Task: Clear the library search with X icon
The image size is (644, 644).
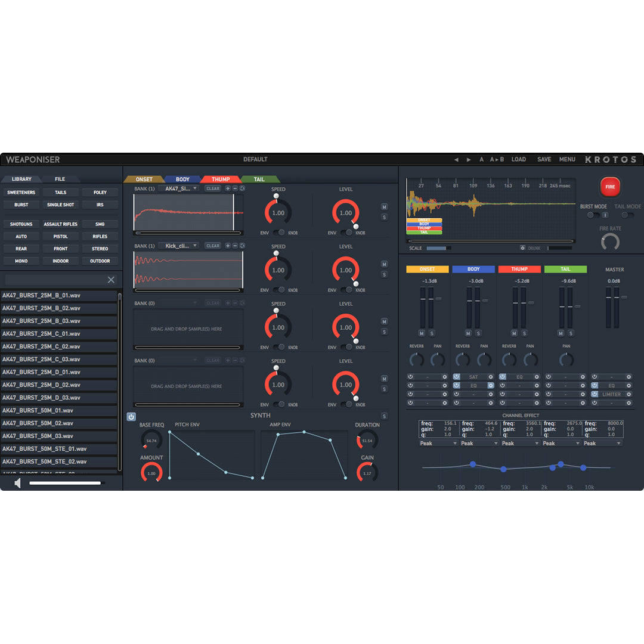Action: (x=111, y=280)
